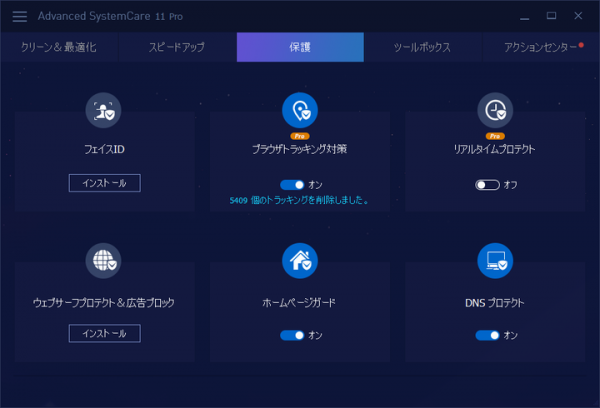
Task: Click the リアルタイムプロテクト clock shield icon
Action: tap(495, 110)
